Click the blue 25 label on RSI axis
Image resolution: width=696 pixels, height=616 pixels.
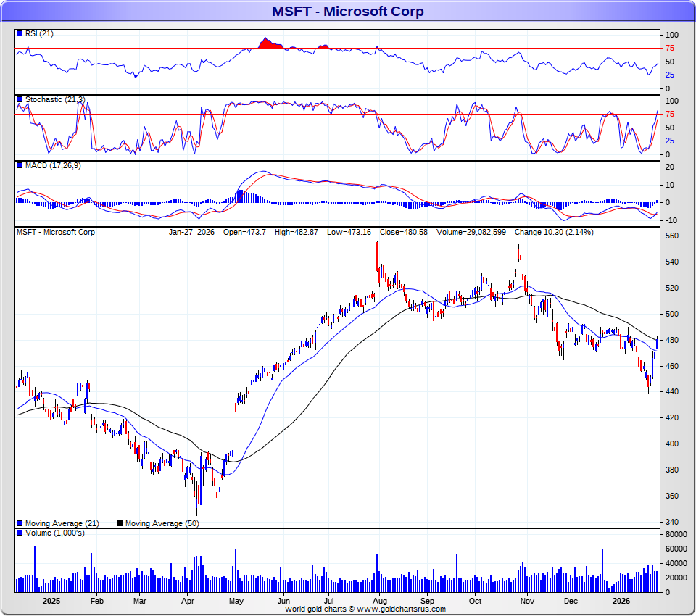pyautogui.click(x=670, y=75)
